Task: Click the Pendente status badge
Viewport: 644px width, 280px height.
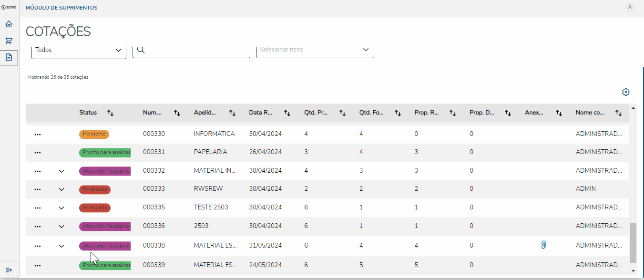Action: (x=94, y=134)
